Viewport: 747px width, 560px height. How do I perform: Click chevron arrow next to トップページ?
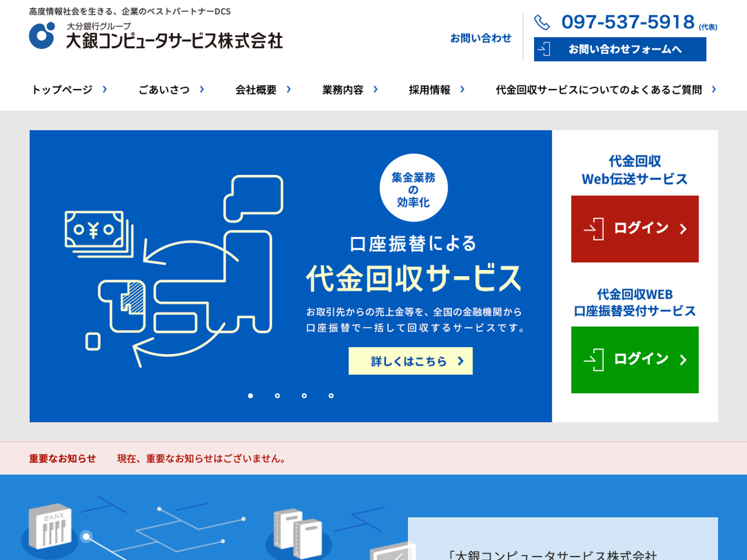(105, 90)
